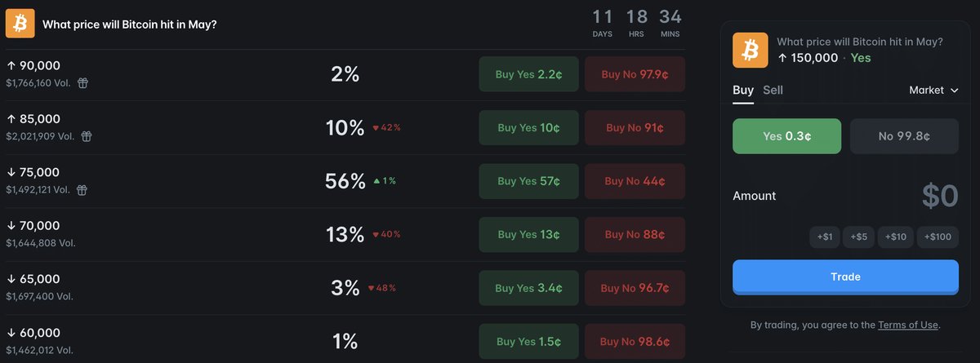This screenshot has width=980, height=363.
Task: Select the No 99.8¢ outcome option
Action: click(904, 136)
